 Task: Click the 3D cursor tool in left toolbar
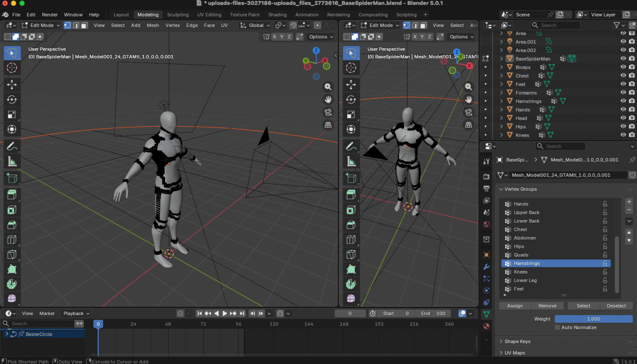coord(12,68)
